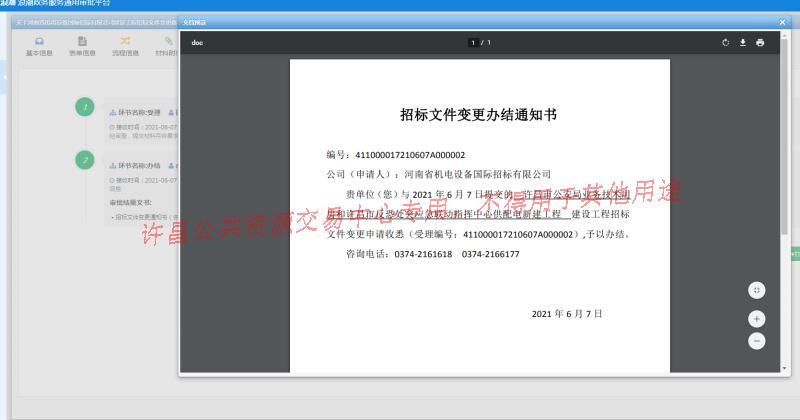Open the 流程信息 tab in background window
This screenshot has height=420, width=800.
coord(125,46)
